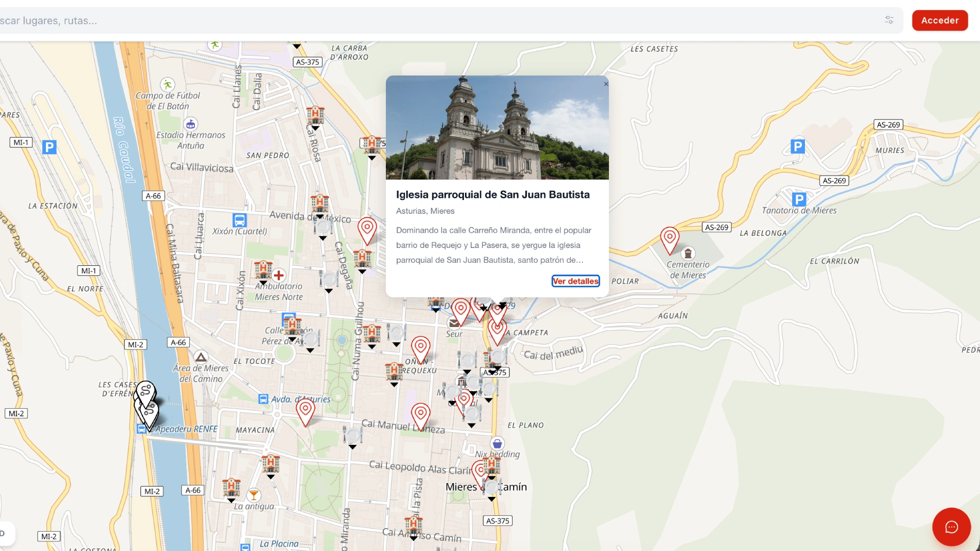Image resolution: width=980 pixels, height=551 pixels.
Task: Select red pin by Avda. d'Asturies
Action: coord(305,412)
